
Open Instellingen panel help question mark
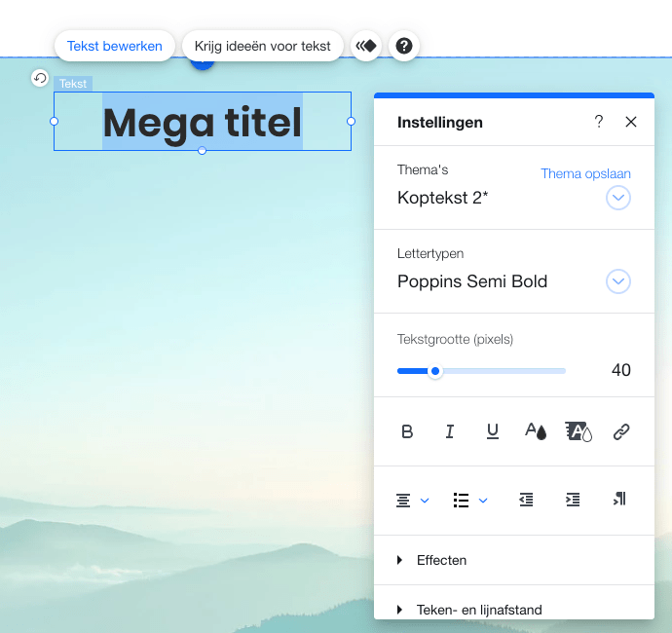pos(599,122)
